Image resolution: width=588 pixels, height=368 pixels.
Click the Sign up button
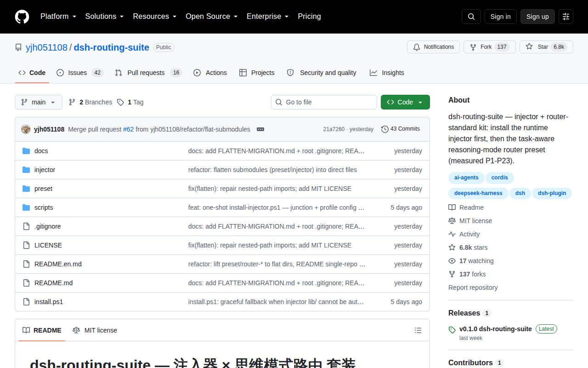tap(537, 17)
